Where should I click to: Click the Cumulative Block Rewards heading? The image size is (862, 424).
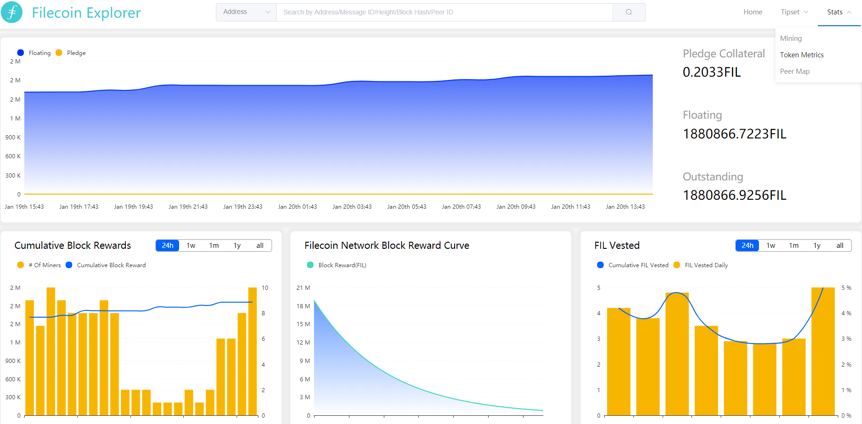tap(73, 245)
